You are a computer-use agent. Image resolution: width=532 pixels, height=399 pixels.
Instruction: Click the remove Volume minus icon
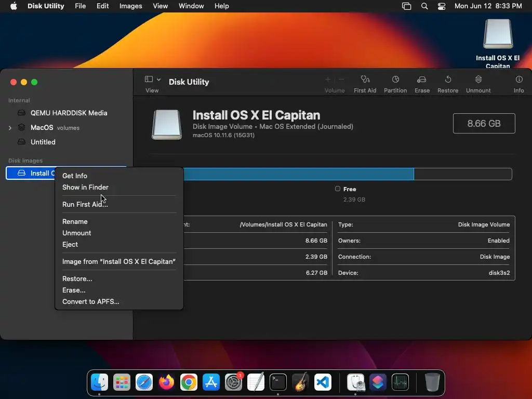click(x=342, y=79)
